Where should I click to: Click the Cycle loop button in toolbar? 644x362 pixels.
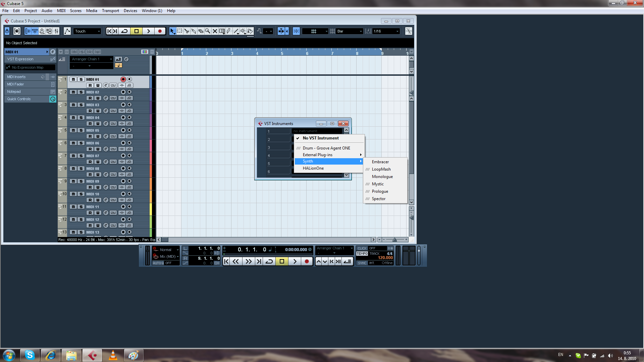coord(124,31)
